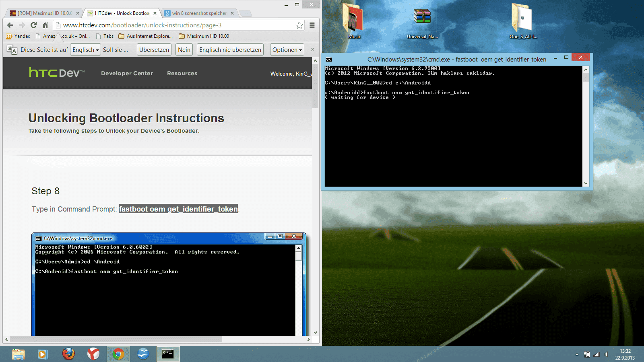Open the Music folder on desktop
Screen dimensions: 644x362
[354, 21]
